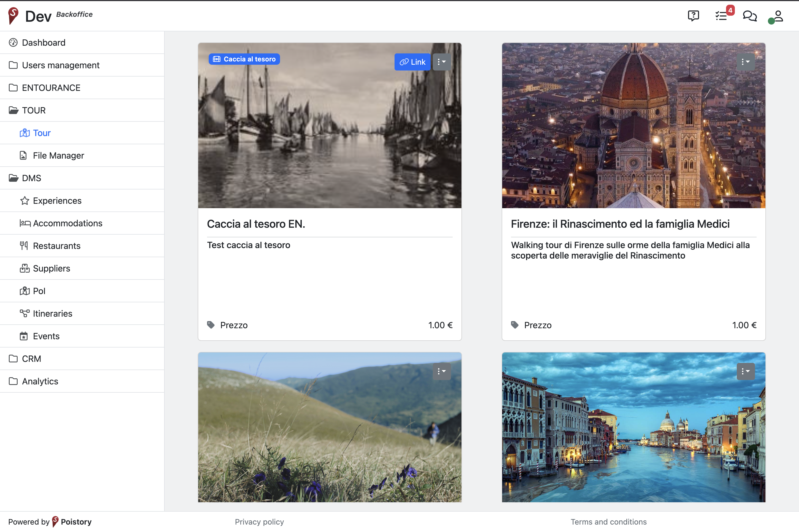The image size is (799, 532).
Task: Open options dropdown on Caccia al tesoro card
Action: tap(442, 62)
